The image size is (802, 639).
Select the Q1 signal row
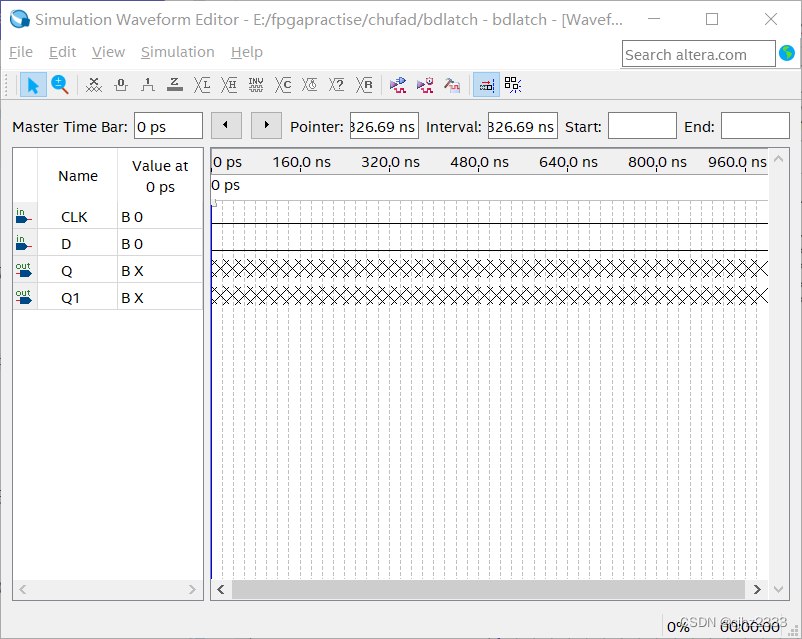[x=108, y=298]
